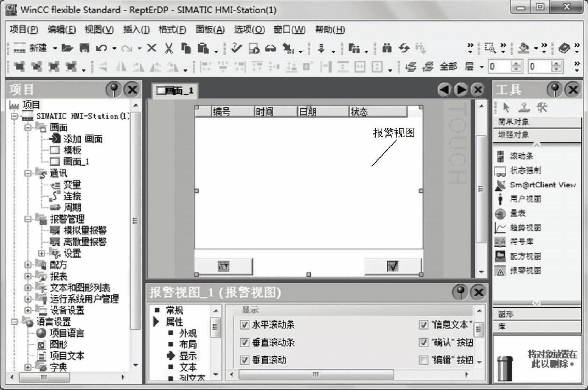Pin the 报警视图_1 properties panel
588x390 pixels.
460,292
